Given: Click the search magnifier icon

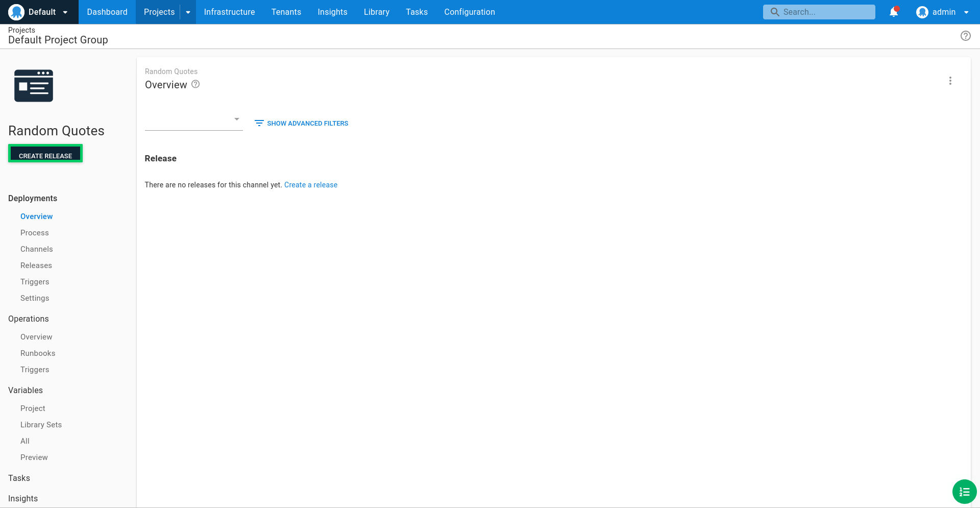Looking at the screenshot, I should click(775, 12).
